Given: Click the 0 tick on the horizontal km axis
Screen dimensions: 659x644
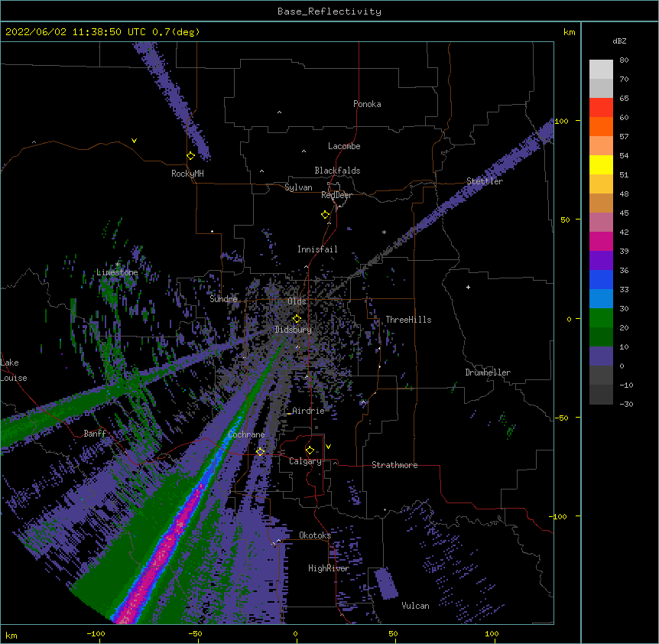Looking at the screenshot, I should (x=295, y=633).
